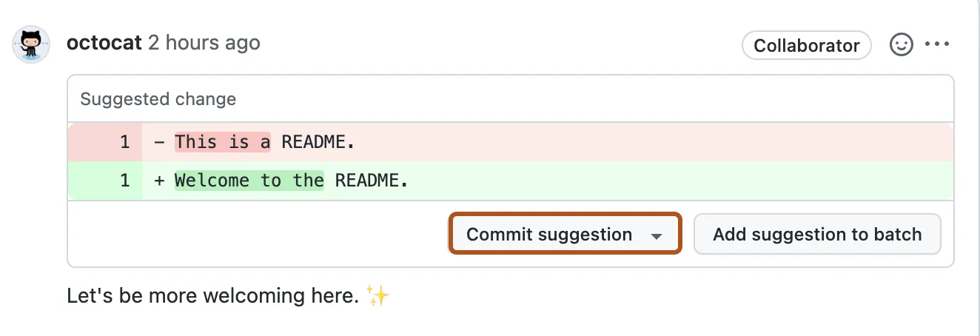Click line number 1 of the deleted line
Image resolution: width=980 pixels, height=336 pixels.
[124, 141]
